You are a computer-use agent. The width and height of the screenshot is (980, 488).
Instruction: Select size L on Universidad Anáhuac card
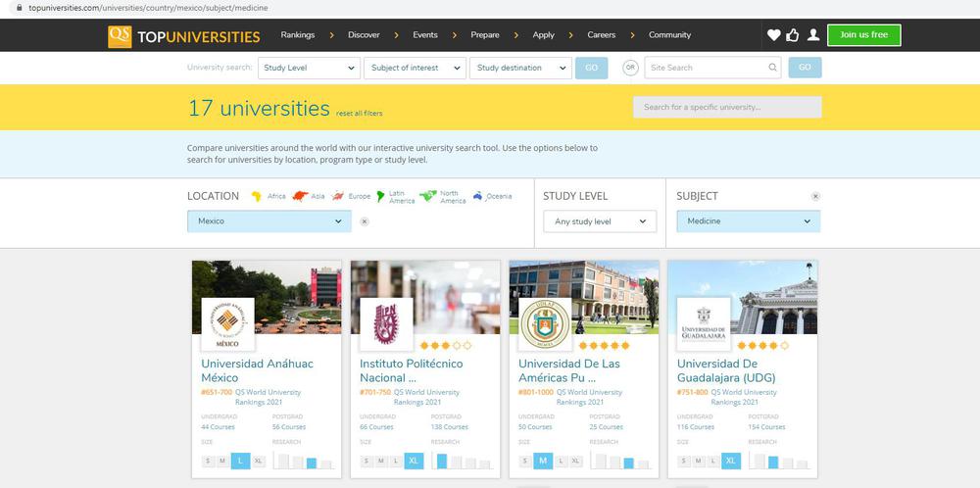tap(241, 462)
